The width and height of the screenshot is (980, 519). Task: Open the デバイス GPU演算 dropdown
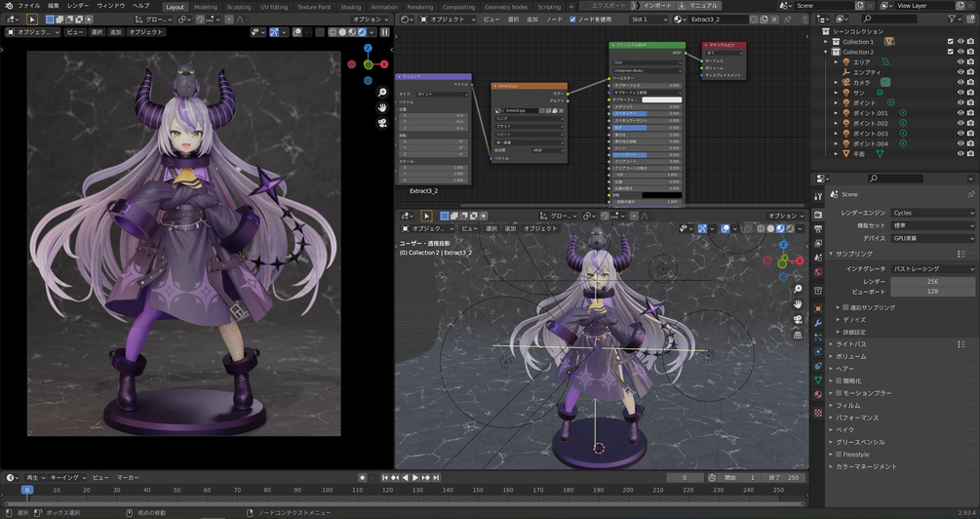932,238
